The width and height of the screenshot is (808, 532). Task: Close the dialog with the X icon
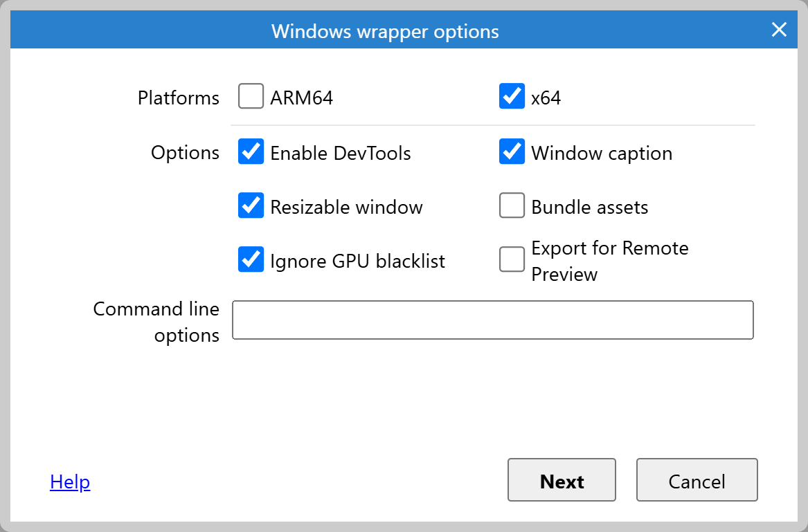coord(779,30)
